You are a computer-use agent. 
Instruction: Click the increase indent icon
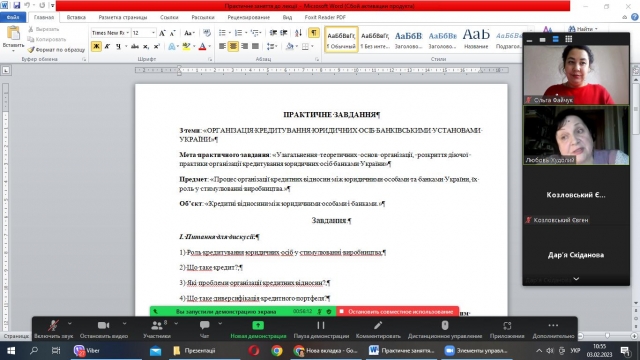tap(284, 33)
